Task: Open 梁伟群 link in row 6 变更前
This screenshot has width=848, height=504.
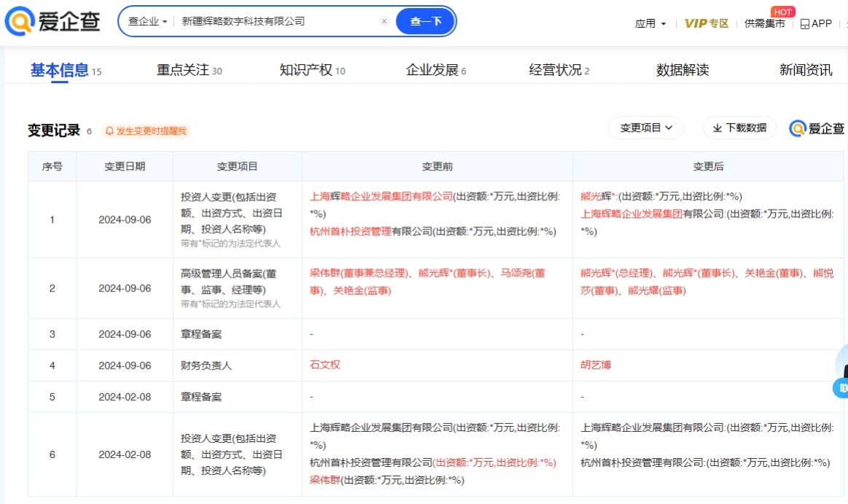Action: point(324,480)
